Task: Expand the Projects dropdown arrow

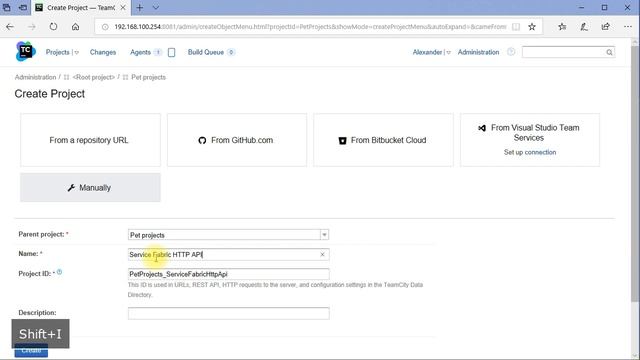Action: [x=76, y=53]
